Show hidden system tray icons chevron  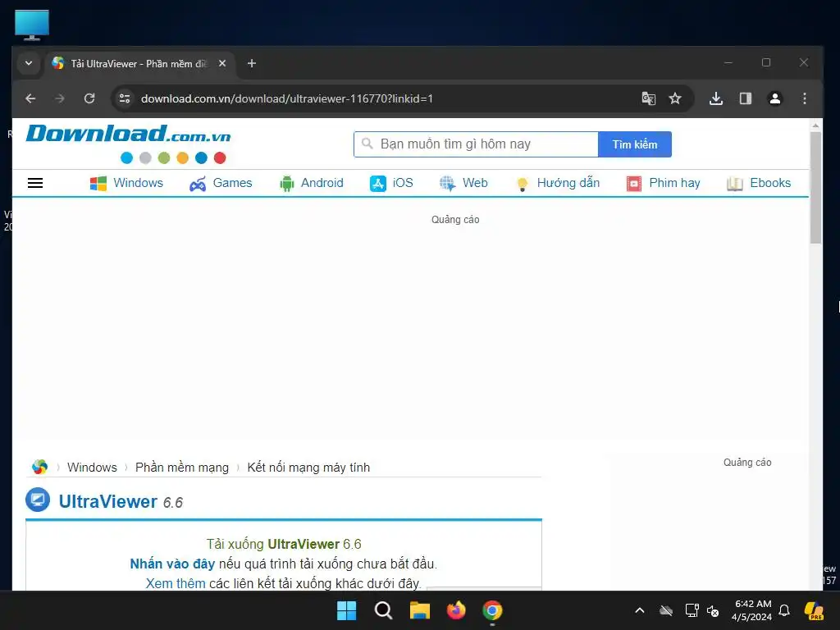click(640, 610)
